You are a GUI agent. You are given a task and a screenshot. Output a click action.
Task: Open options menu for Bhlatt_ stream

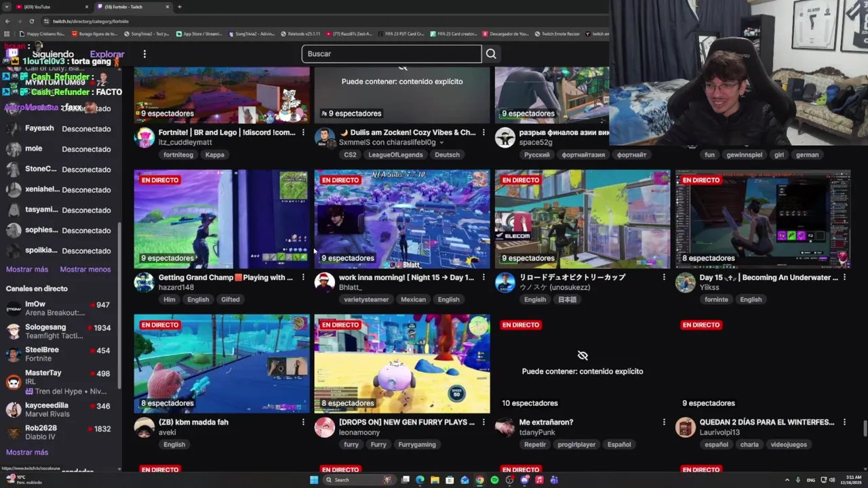[484, 277]
